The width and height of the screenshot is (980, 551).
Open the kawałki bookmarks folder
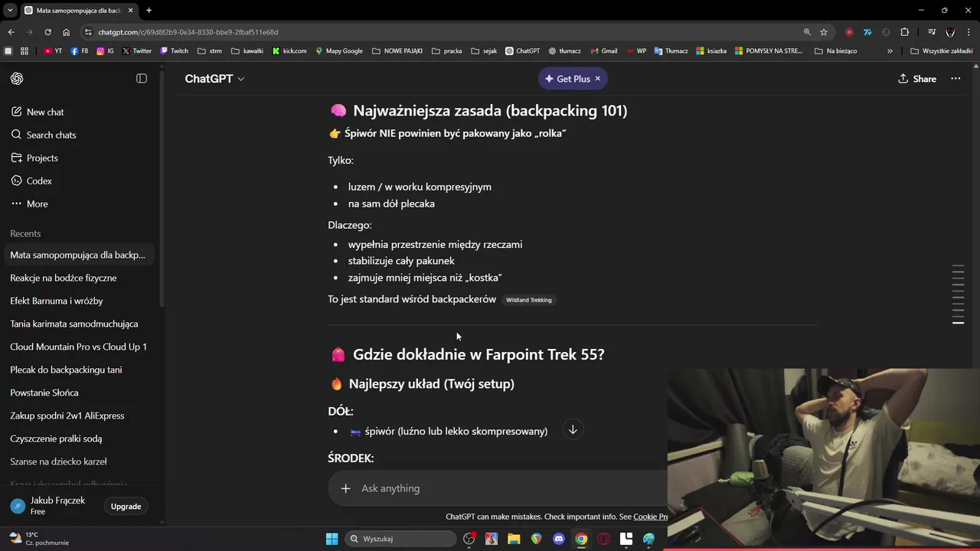(x=247, y=51)
